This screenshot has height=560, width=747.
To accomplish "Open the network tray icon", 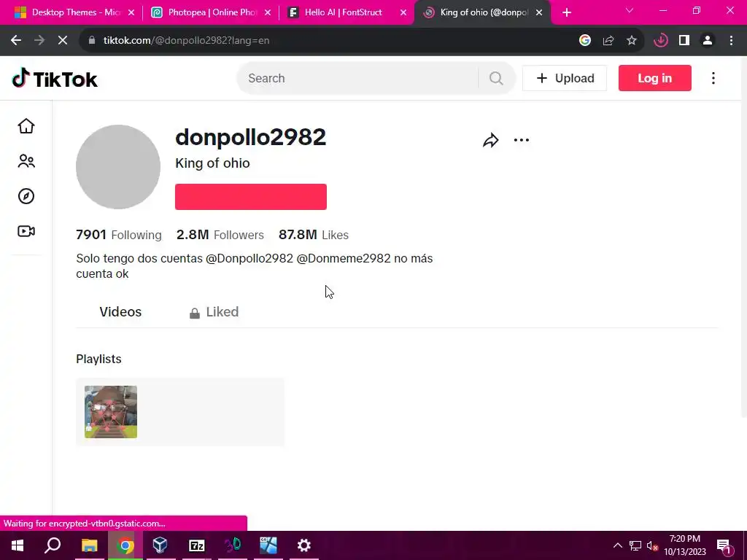I will tap(635, 545).
